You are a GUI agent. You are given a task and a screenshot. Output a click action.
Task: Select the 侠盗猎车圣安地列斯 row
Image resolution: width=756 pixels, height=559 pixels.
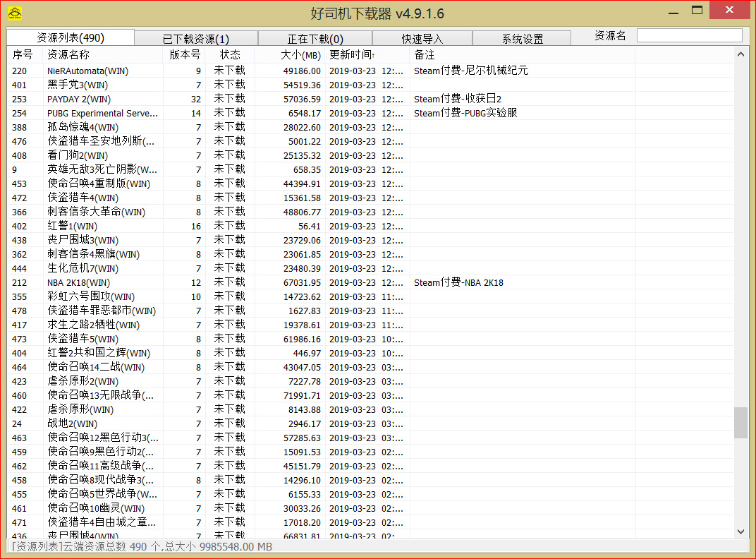(370, 141)
